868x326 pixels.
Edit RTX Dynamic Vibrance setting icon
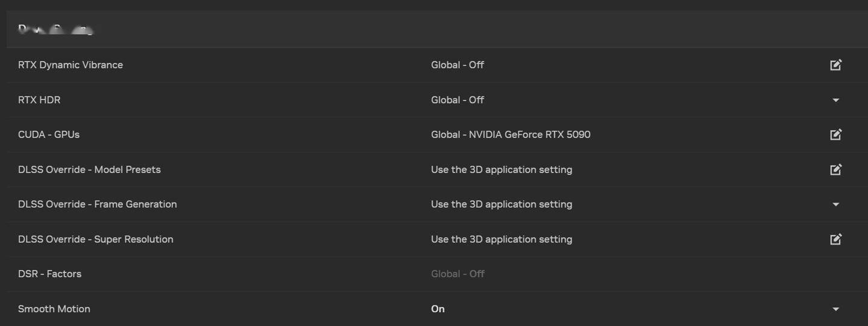click(x=835, y=65)
